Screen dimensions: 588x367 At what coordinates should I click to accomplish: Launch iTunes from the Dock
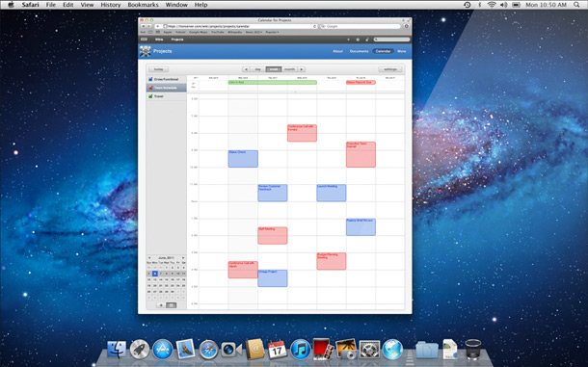point(301,350)
